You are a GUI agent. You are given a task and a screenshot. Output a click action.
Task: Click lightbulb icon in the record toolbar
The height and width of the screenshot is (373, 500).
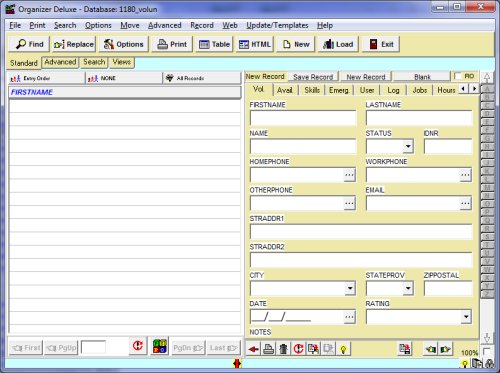343,349
